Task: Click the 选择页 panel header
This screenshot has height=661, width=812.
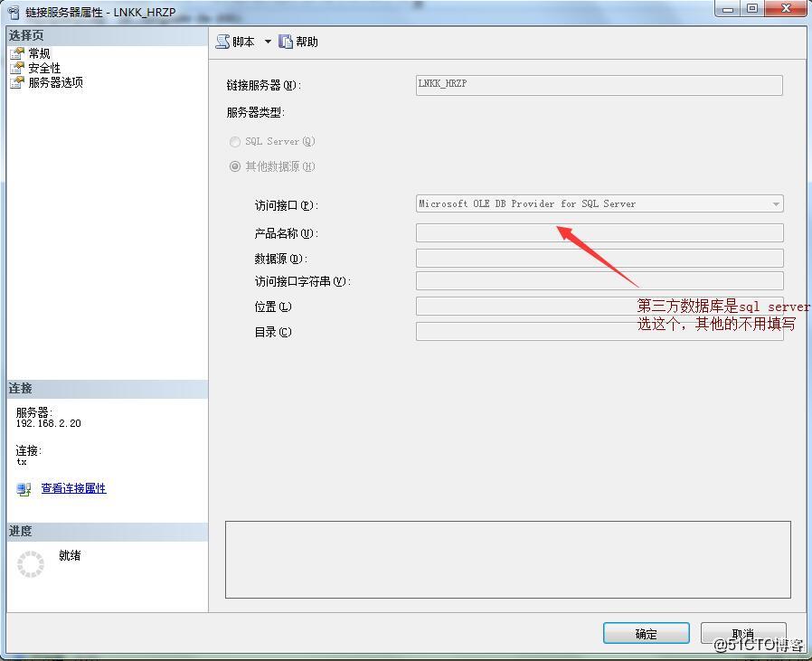Action: [x=108, y=35]
